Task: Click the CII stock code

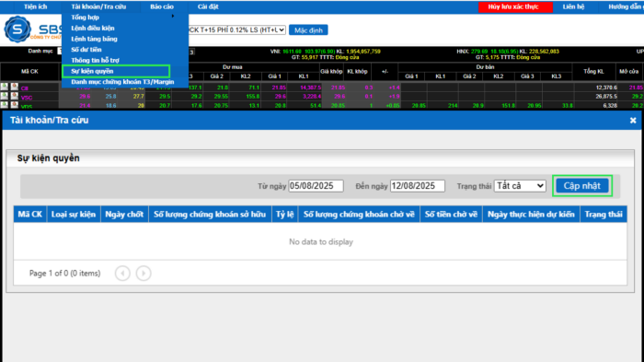Action: coord(25,88)
